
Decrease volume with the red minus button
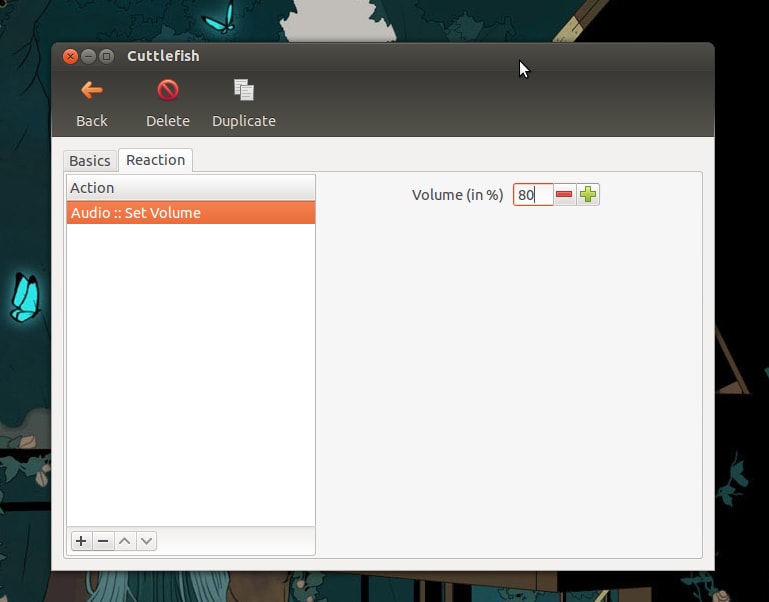tap(564, 195)
